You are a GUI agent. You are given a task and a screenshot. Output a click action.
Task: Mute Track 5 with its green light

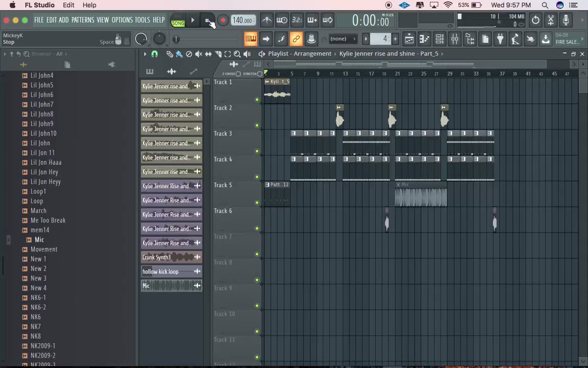click(257, 203)
